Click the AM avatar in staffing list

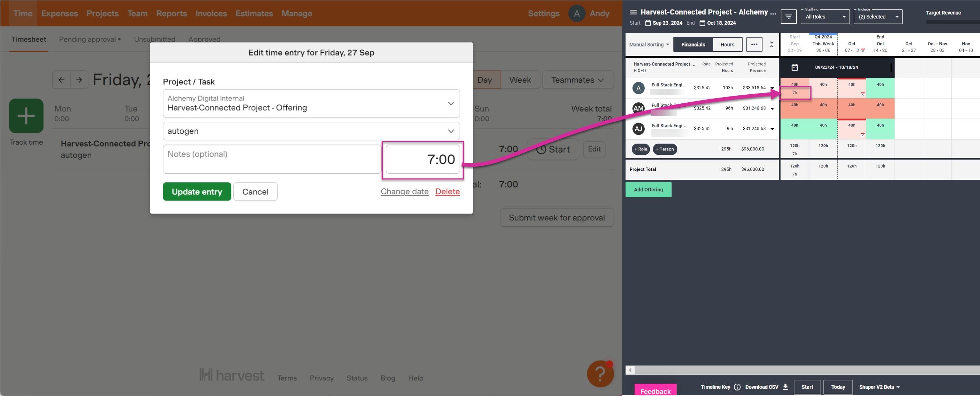click(x=638, y=108)
